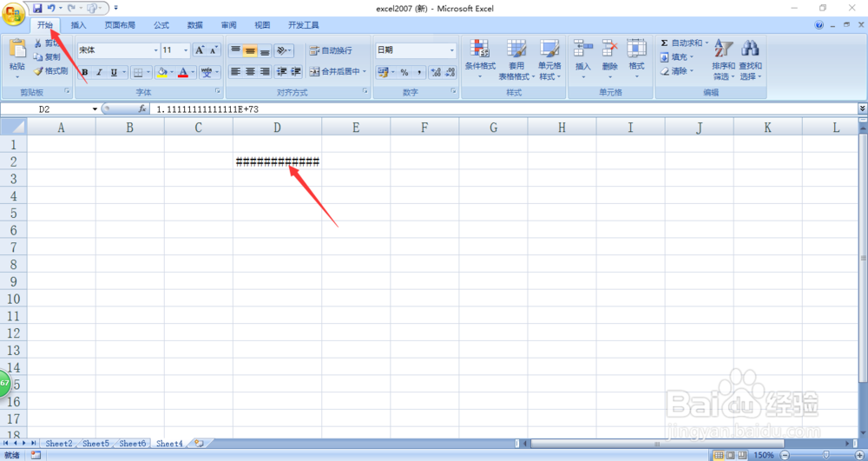Open the font name dropdown (宋体)
Viewport: 868px width, 461px height.
155,50
